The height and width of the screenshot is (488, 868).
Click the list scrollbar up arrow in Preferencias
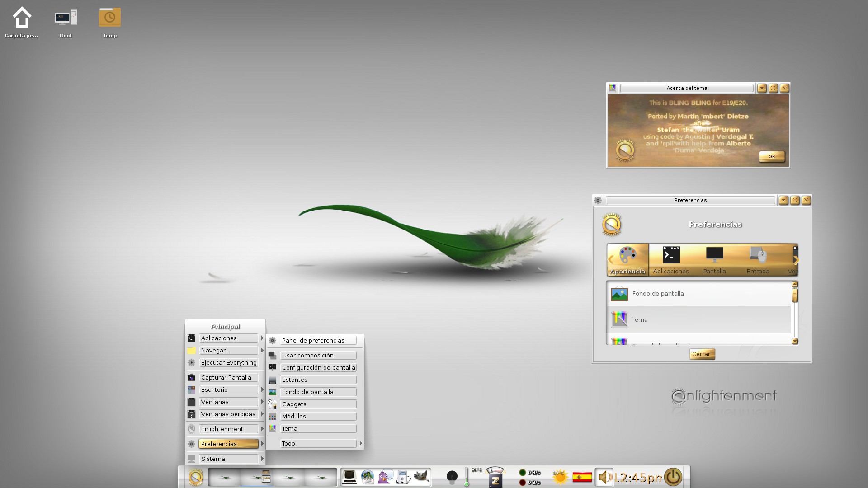click(x=795, y=284)
